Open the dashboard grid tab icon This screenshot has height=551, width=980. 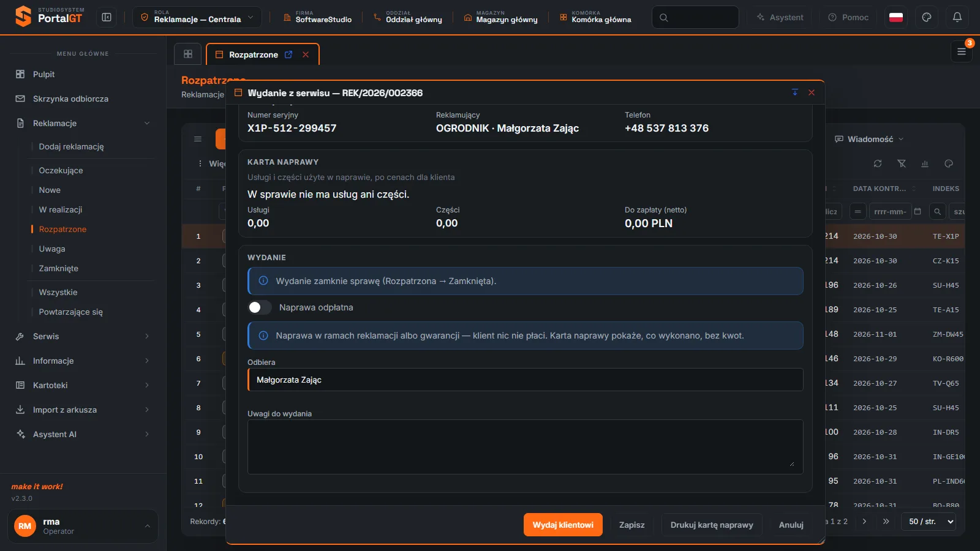click(x=188, y=54)
